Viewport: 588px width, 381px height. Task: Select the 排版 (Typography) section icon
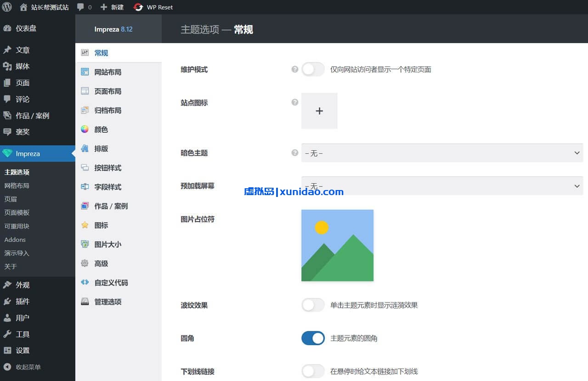click(85, 148)
